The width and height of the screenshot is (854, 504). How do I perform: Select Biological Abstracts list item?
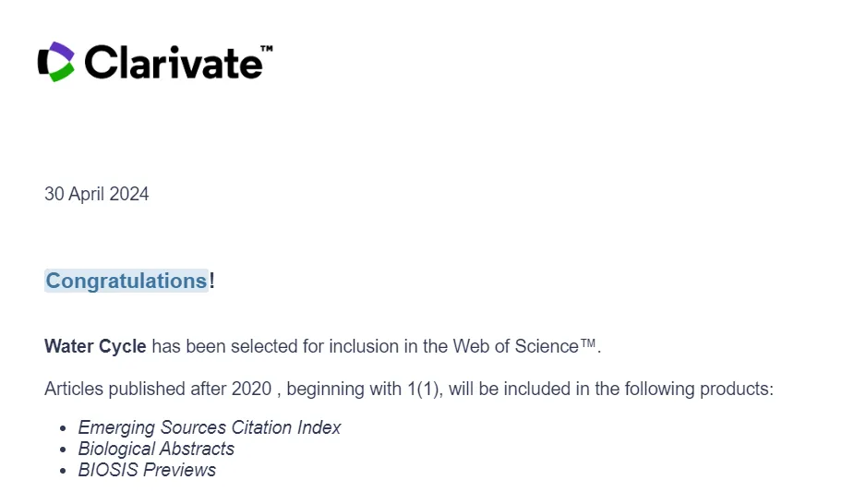(x=156, y=449)
